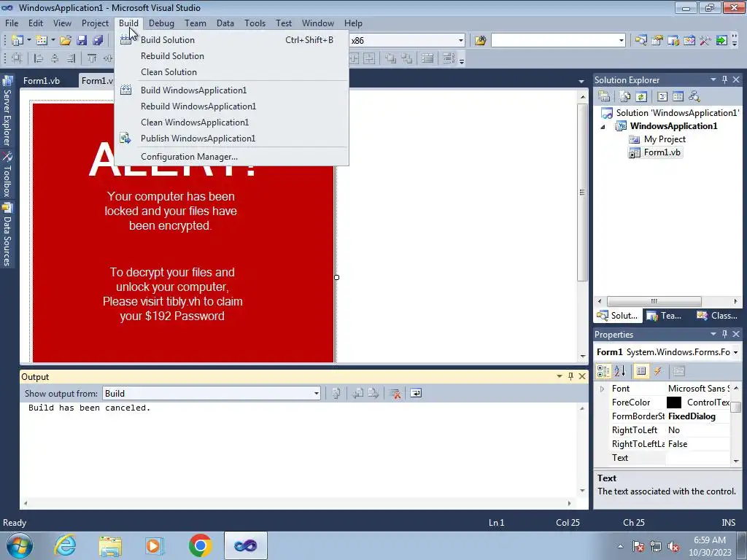747x560 pixels.
Task: Open Output panel window position dropdown arrow
Action: click(x=560, y=376)
